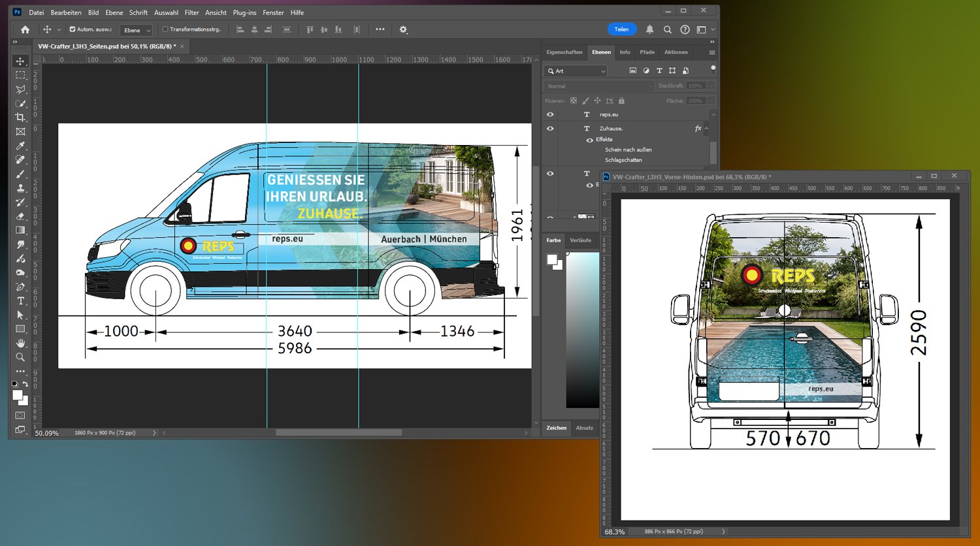Select the Path Selection tool
The image size is (980, 546).
[20, 315]
